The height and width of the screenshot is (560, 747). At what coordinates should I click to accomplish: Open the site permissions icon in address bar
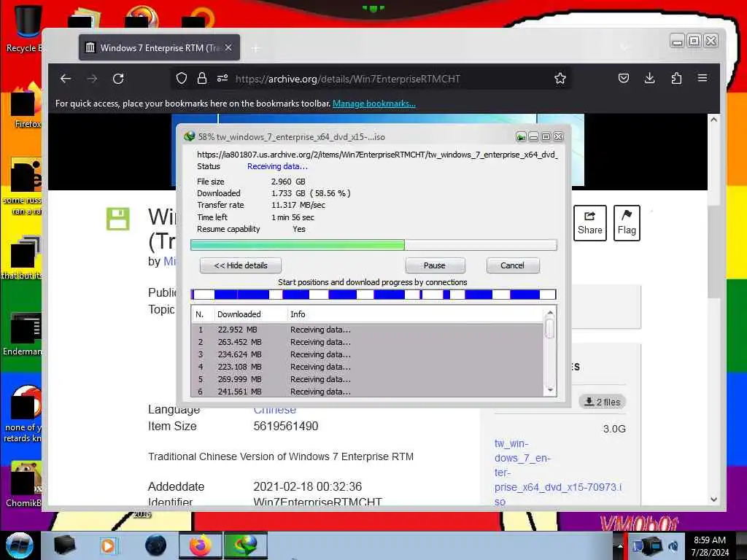pyautogui.click(x=222, y=79)
